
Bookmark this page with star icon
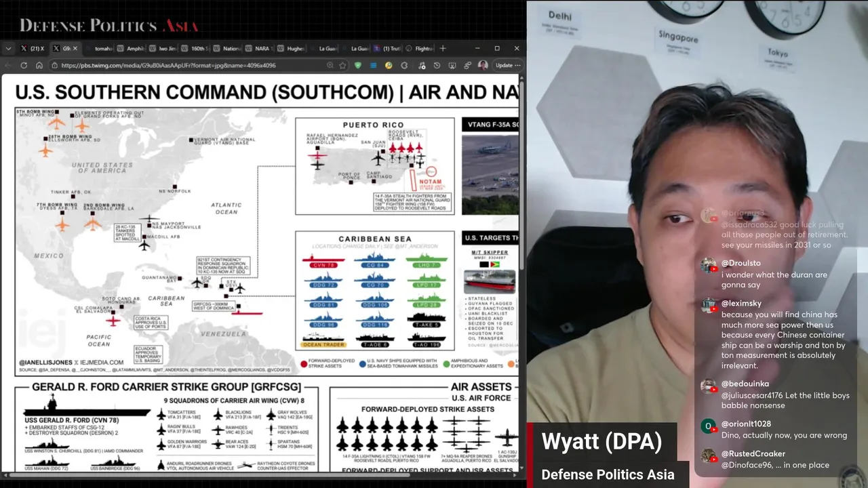point(342,65)
